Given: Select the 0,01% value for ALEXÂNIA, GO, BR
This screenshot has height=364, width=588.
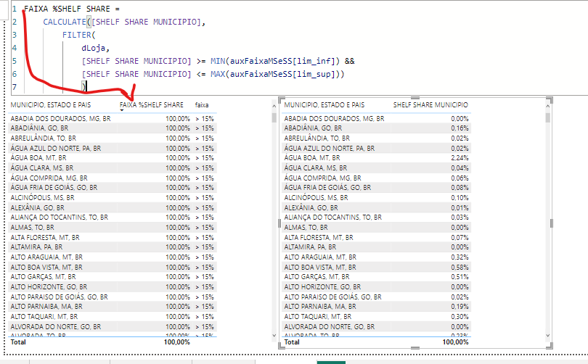Looking at the screenshot, I should pyautogui.click(x=460, y=207).
